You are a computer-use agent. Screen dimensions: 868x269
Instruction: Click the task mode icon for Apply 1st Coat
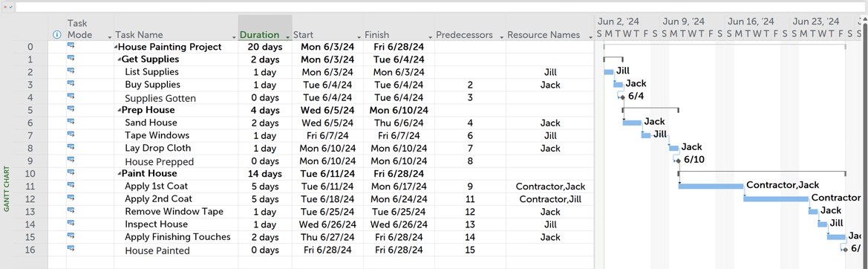click(x=71, y=185)
